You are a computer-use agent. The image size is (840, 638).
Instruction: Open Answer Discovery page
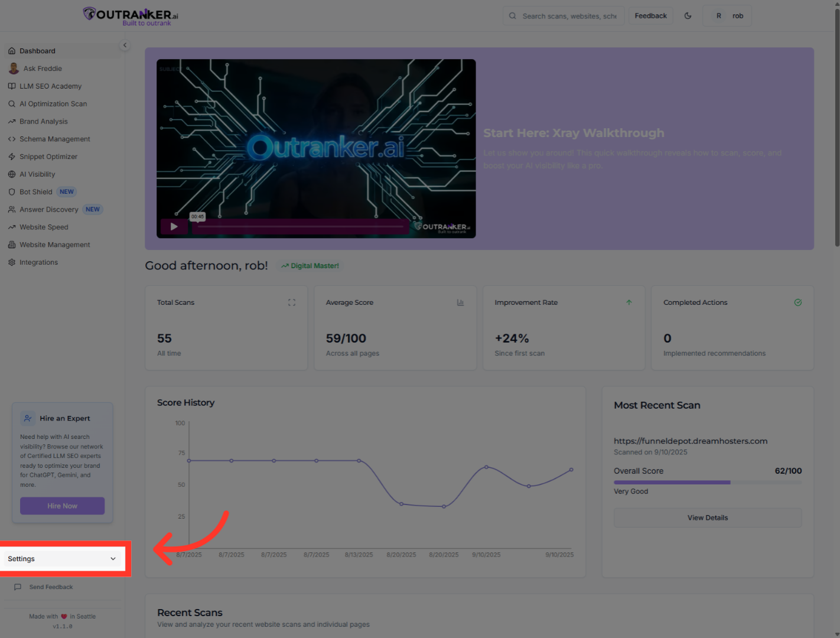62,210
